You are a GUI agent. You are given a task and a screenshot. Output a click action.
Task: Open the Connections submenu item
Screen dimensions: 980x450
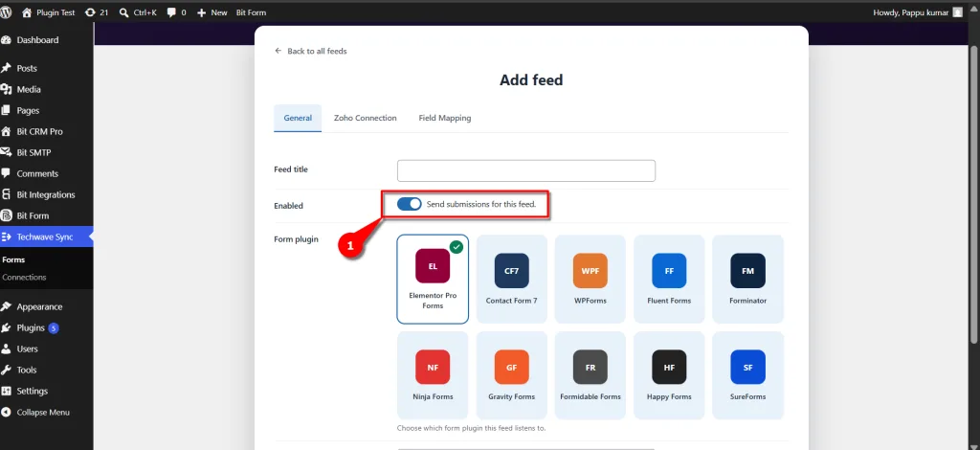click(24, 278)
